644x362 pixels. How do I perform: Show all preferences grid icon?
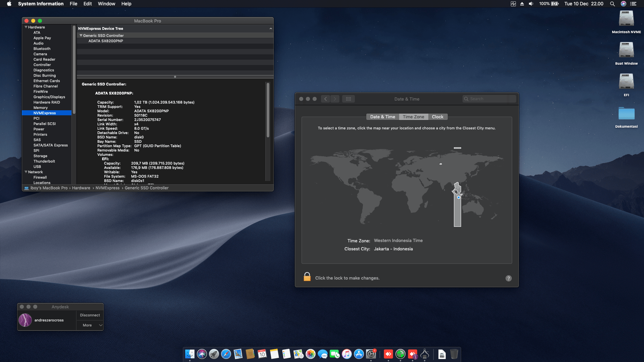(348, 99)
